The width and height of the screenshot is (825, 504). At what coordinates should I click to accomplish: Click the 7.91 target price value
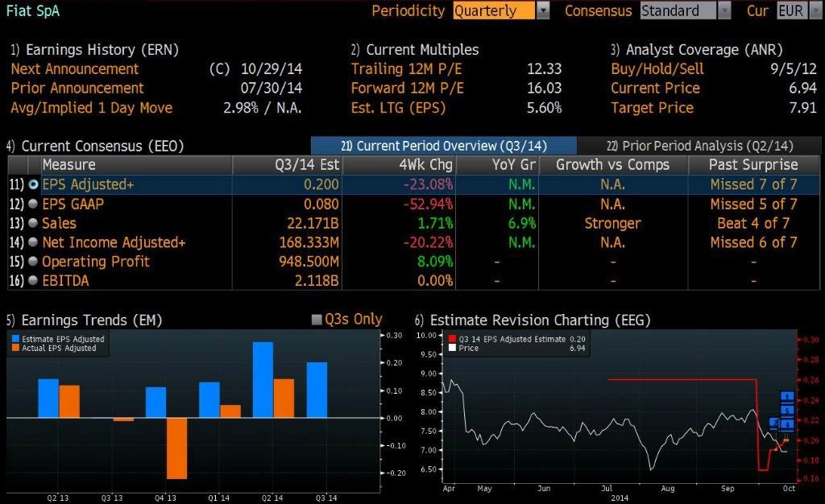(x=803, y=108)
